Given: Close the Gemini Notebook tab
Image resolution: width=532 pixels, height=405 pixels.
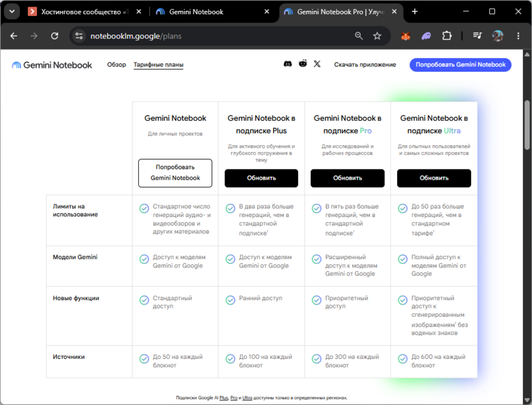Looking at the screenshot, I should pos(267,12).
